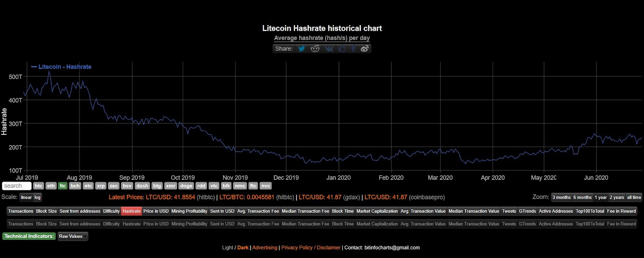
Task: Select the highlighted red Hashrate tab
Action: point(132,211)
